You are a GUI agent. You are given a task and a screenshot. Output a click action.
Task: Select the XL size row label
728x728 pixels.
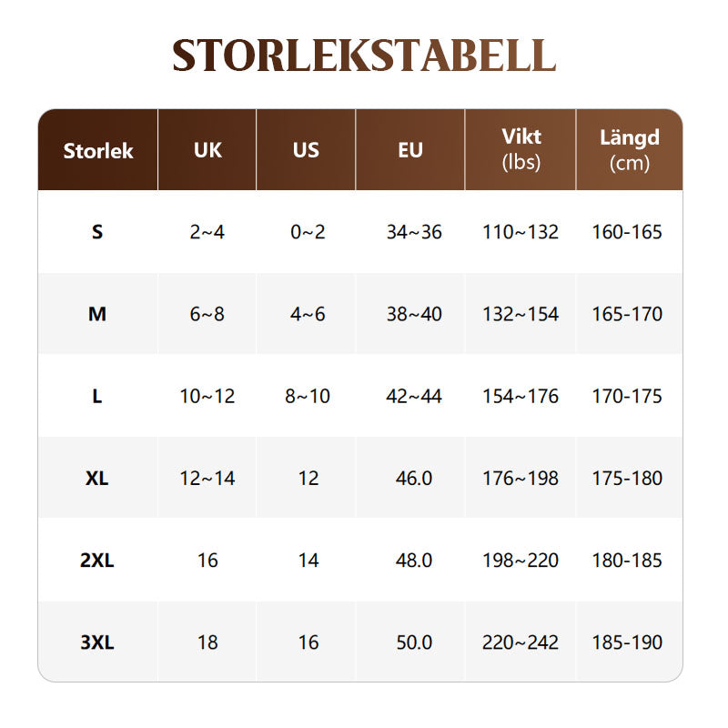click(x=97, y=478)
